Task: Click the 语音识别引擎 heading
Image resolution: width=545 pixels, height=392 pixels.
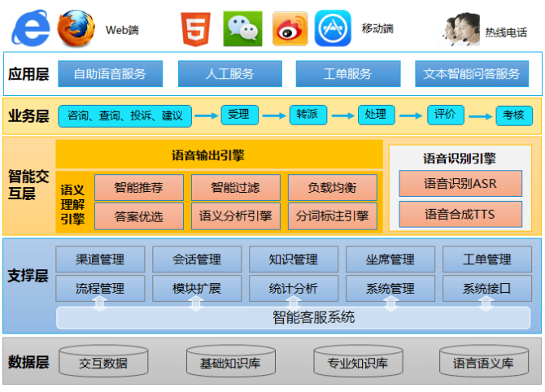Action: [x=460, y=159]
